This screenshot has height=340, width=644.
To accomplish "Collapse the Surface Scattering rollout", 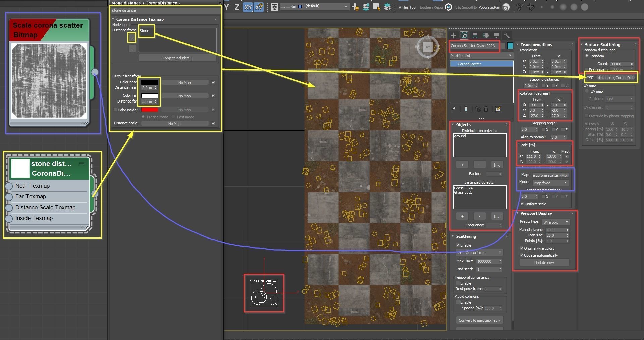I will [x=582, y=45].
